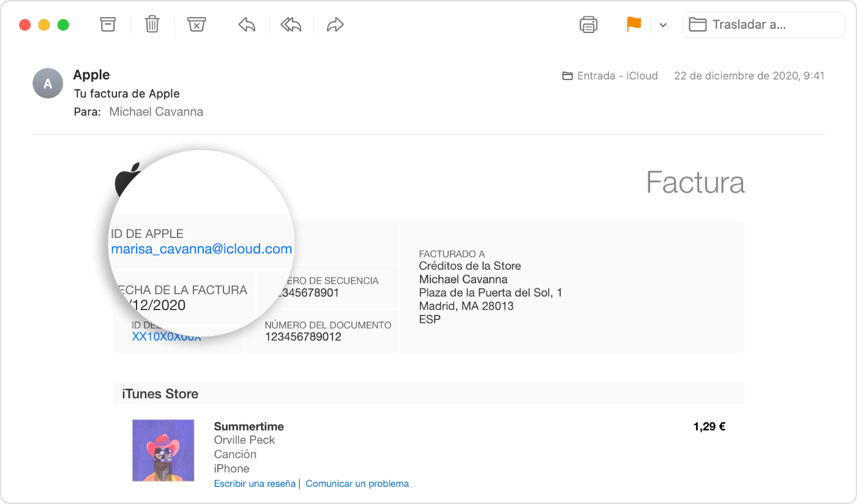Image resolution: width=857 pixels, height=504 pixels.
Task: Select Michael Cavanna in the Para field
Action: click(x=155, y=111)
